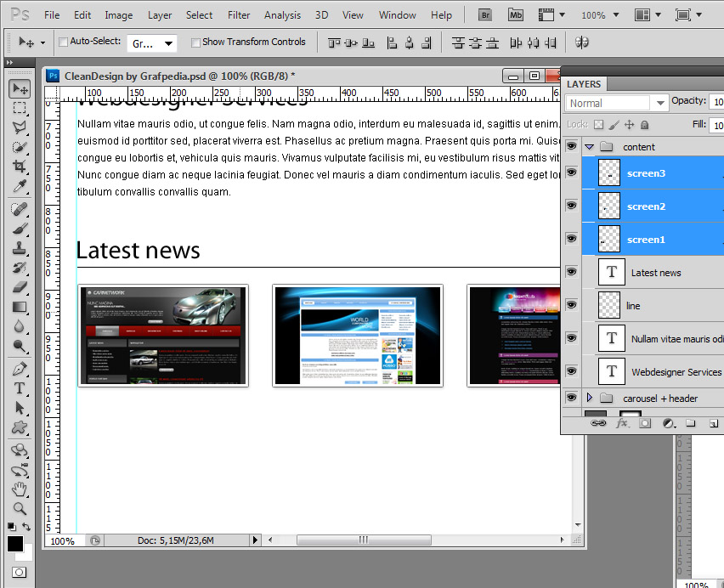Click the black foreground color swatch

pyautogui.click(x=14, y=544)
